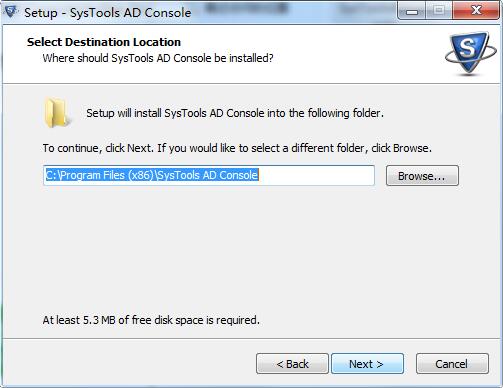This screenshot has height=388, width=503.
Task: Click the highlighted C:\Program Files (x86) path text
Action: 152,175
